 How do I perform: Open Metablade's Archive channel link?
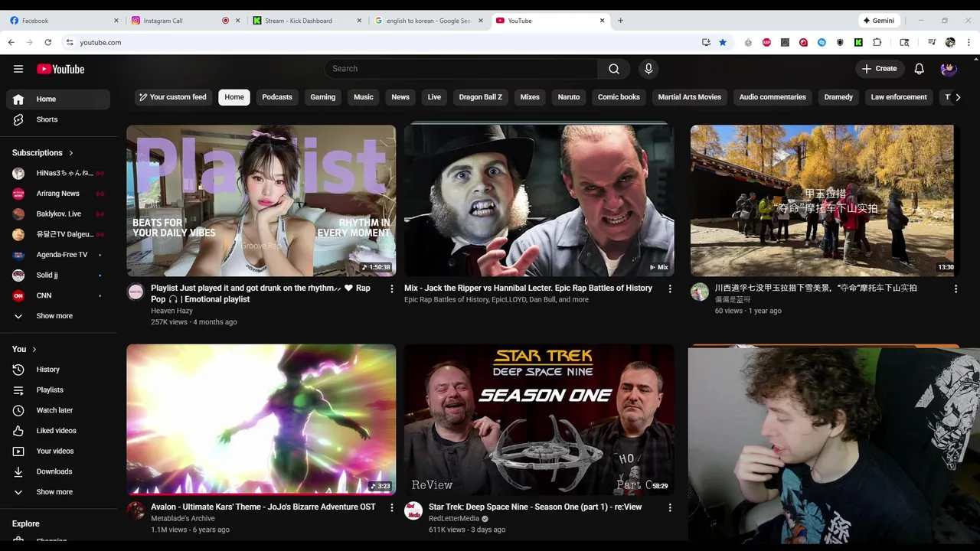183,518
